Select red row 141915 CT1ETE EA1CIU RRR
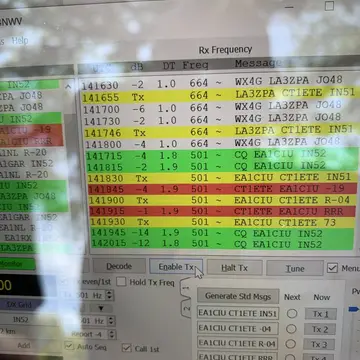Screen dimensions: 360x360 point(222,211)
